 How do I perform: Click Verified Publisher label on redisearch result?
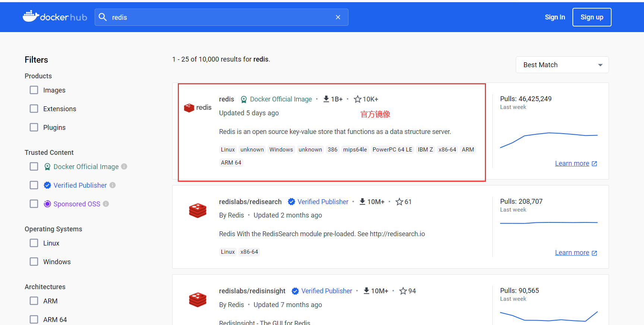point(323,202)
